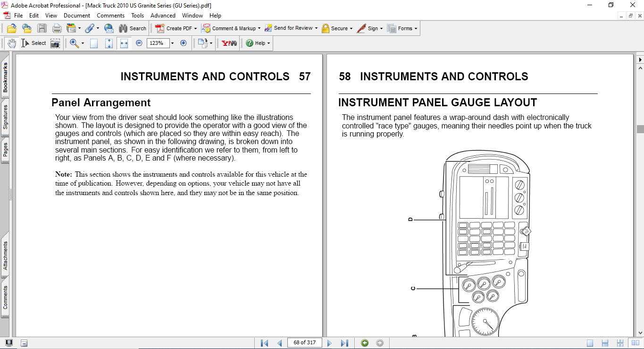The height and width of the screenshot is (349, 644).
Task: Open the View menu
Action: tap(51, 16)
